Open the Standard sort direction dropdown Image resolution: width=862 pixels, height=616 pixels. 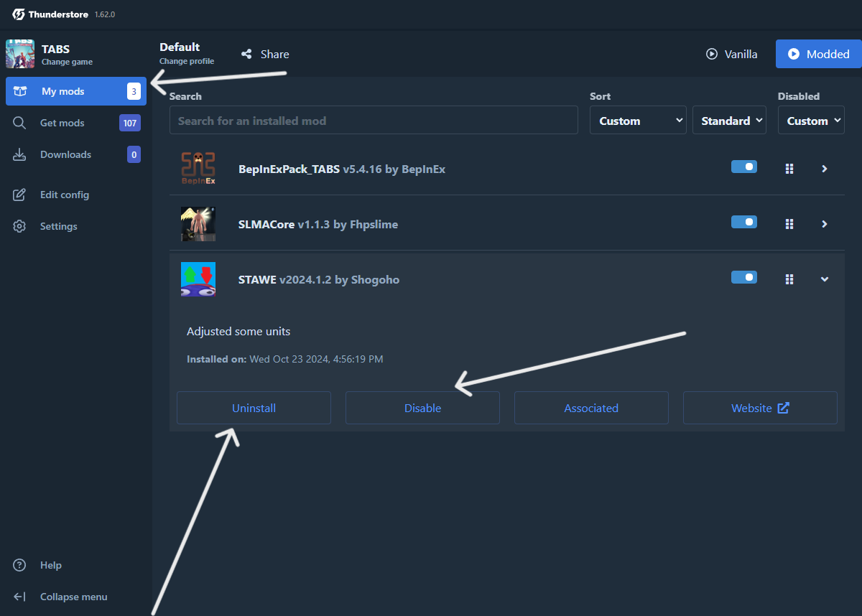729,120
